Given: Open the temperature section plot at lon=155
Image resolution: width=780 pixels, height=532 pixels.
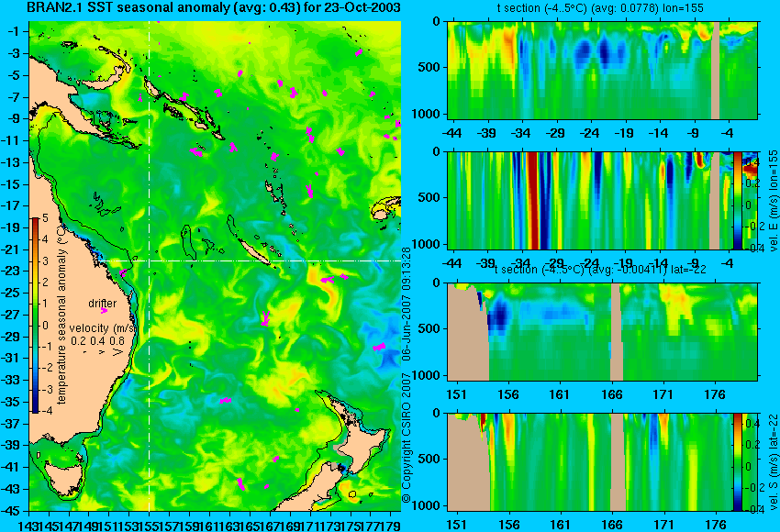Looking at the screenshot, I should coord(602,70).
